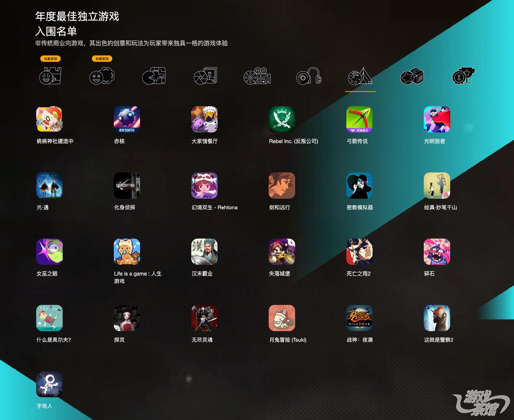Click the first 玩家奖项 orange badge
This screenshot has width=514, height=420.
[51, 59]
